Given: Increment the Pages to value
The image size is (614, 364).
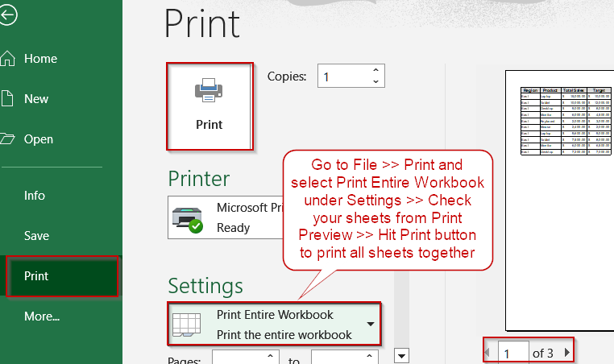Looking at the screenshot, I should 369,356.
